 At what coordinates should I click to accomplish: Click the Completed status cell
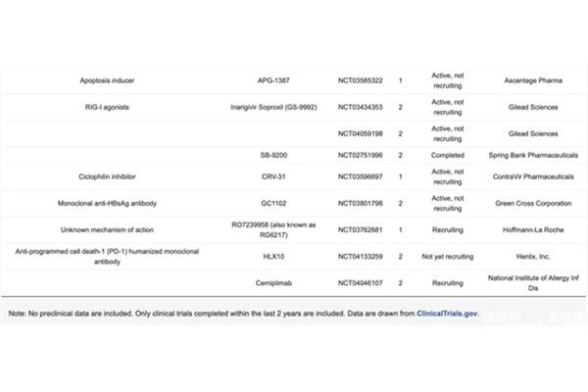(x=448, y=155)
